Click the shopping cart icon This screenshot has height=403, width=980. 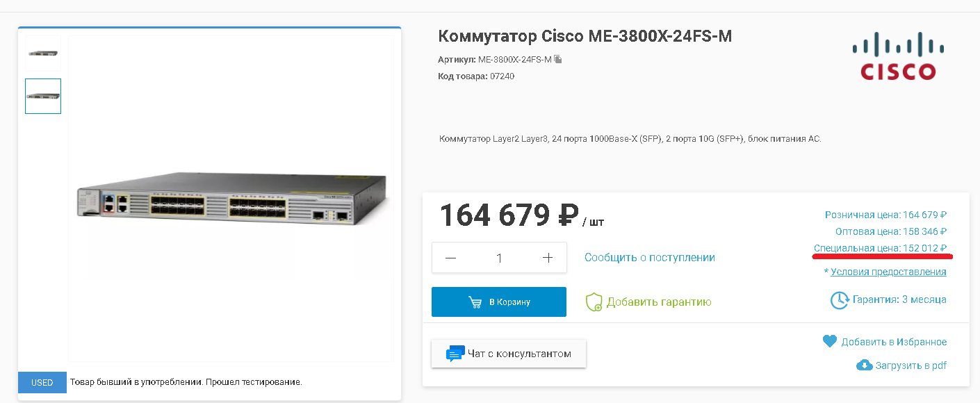475,302
